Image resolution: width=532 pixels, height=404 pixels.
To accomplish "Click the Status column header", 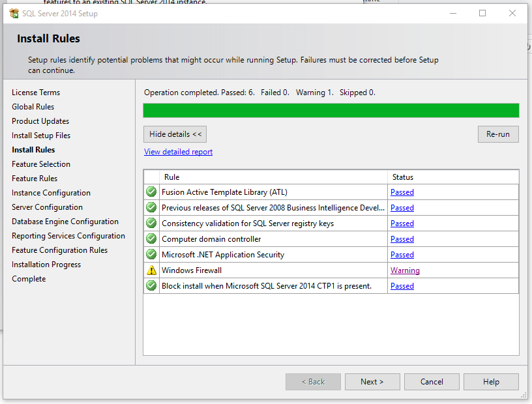I will tap(453, 177).
